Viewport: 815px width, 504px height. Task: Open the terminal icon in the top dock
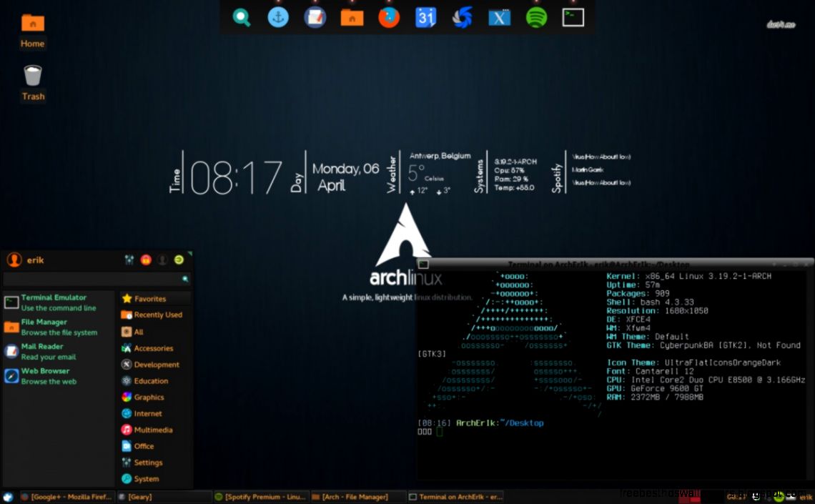(x=573, y=18)
